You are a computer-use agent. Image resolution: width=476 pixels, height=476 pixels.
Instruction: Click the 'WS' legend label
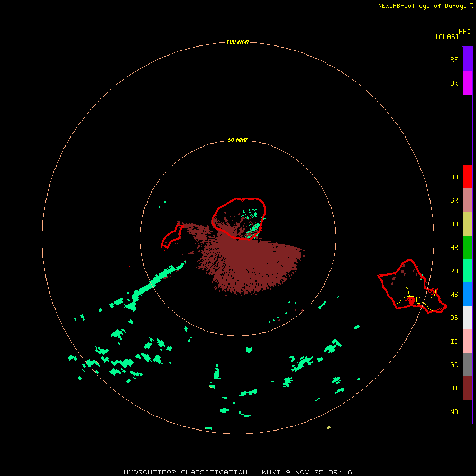pyautogui.click(x=454, y=295)
